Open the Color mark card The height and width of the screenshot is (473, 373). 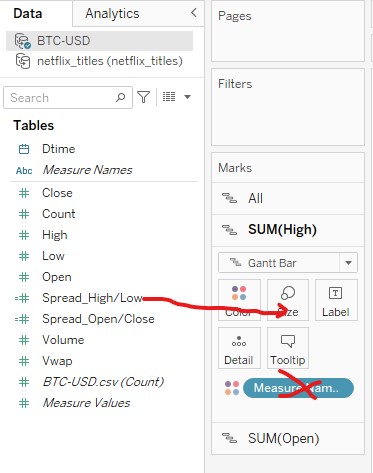click(239, 300)
